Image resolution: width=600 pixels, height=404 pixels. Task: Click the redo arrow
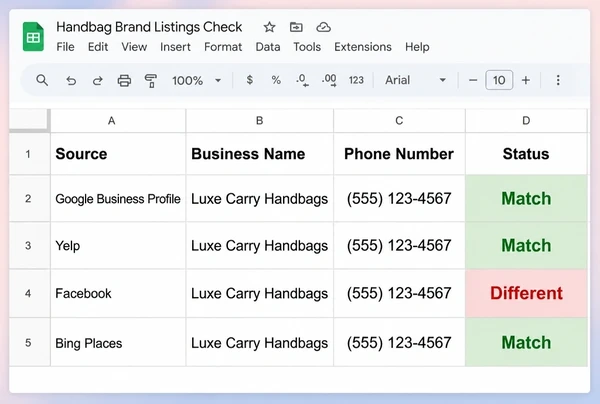(98, 80)
